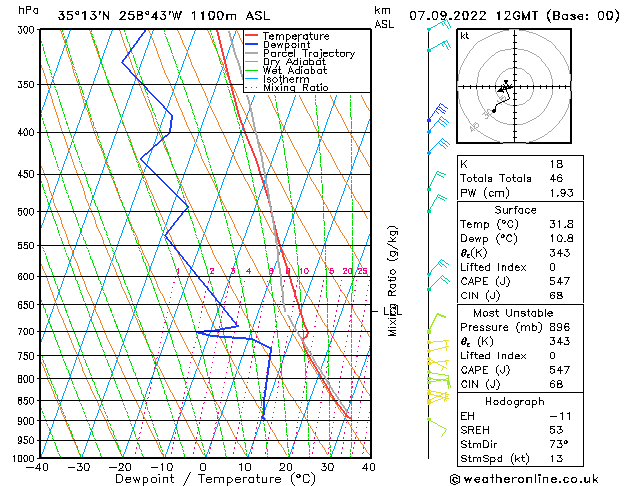Click the 850 pressure level label
Screen dimensions: 629x486
28,401
